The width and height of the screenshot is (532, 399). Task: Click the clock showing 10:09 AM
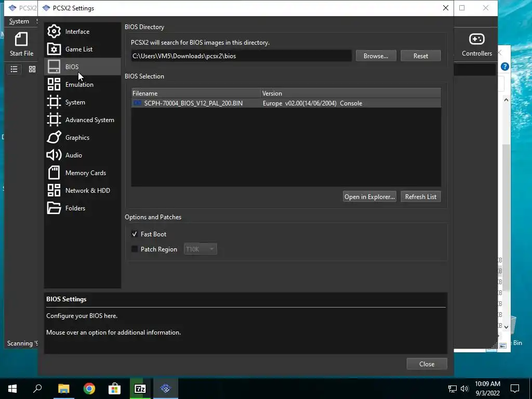tap(487, 384)
